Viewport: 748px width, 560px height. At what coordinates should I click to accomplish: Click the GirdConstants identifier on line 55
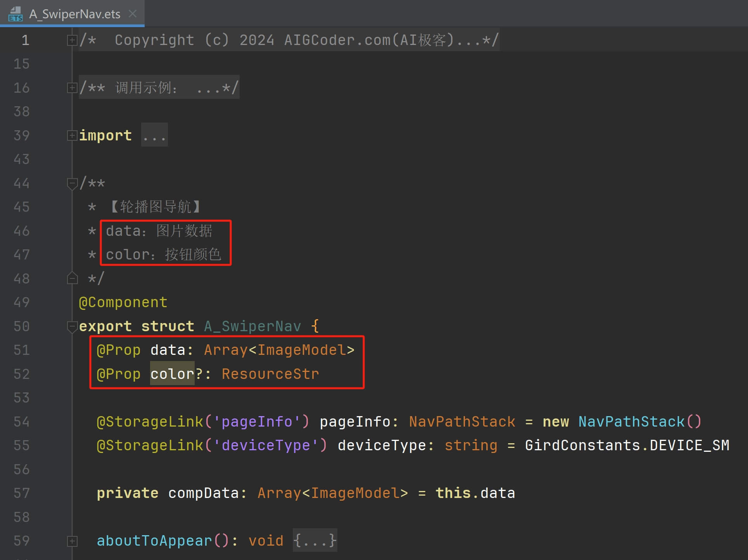[582, 445]
